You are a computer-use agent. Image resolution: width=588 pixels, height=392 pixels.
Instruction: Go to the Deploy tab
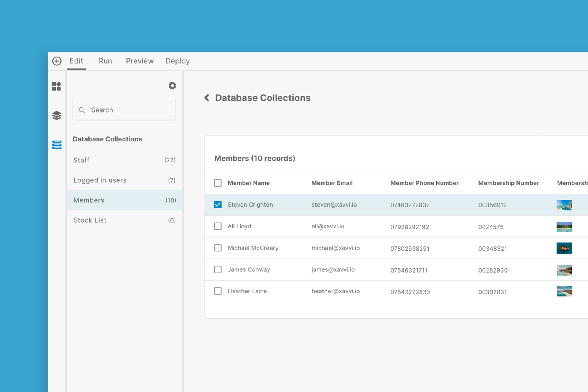click(177, 61)
